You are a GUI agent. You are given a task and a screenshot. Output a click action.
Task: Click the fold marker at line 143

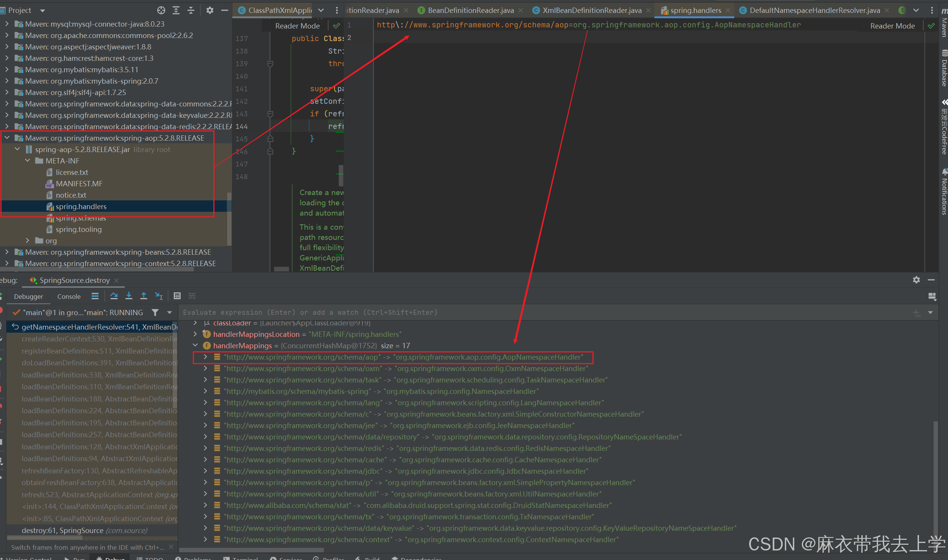(x=270, y=114)
